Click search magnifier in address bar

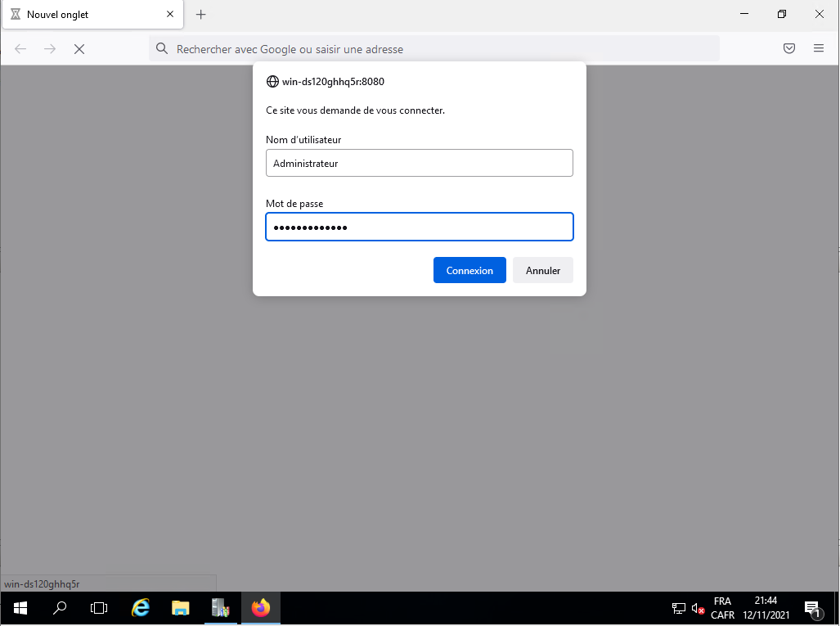[162, 49]
